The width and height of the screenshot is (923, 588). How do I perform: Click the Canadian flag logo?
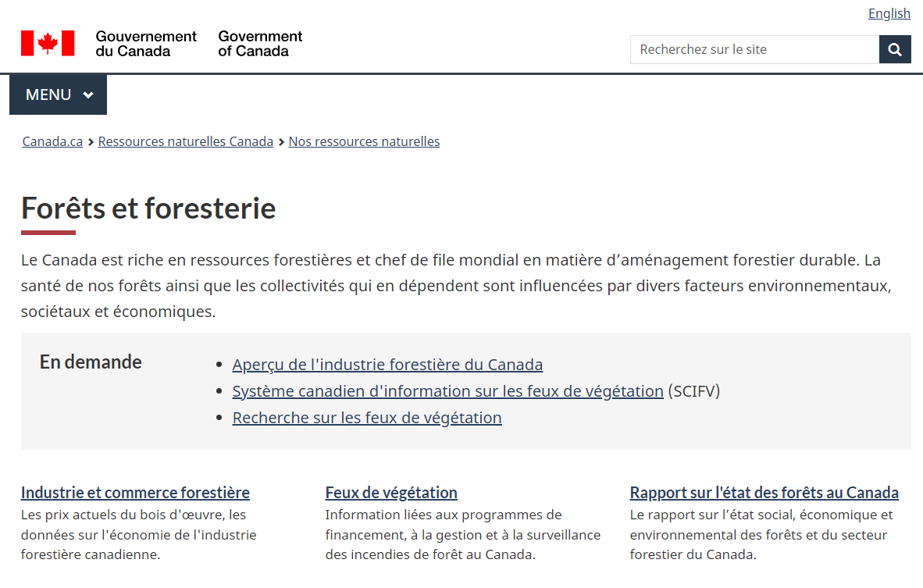point(48,44)
